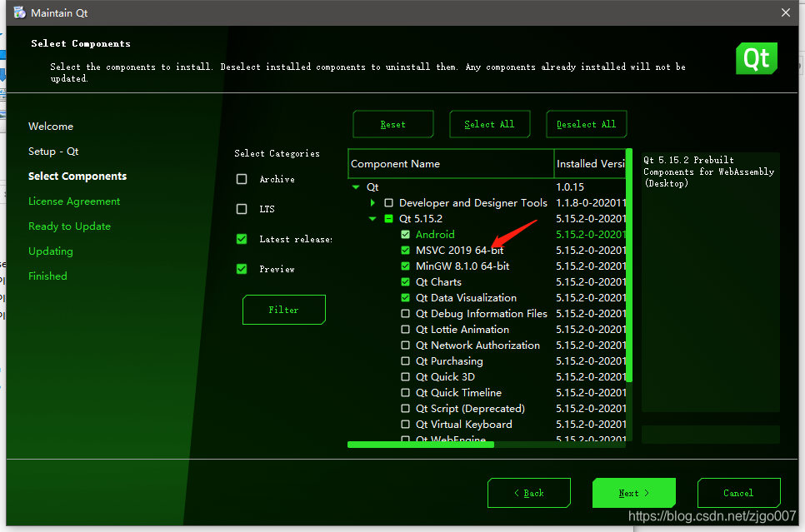Select the Updating step in sidebar
Screen dimensions: 805x532
(x=50, y=251)
